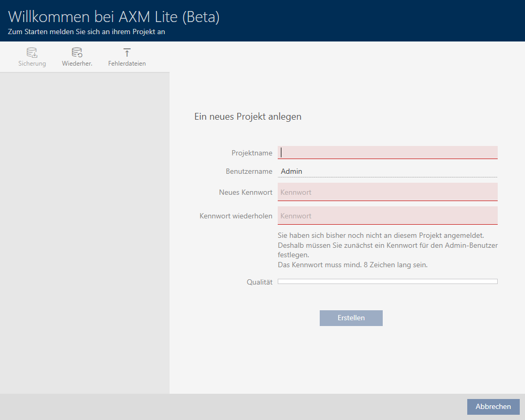Select the Sicherung text label in toolbar
The image size is (525, 420).
coord(32,64)
